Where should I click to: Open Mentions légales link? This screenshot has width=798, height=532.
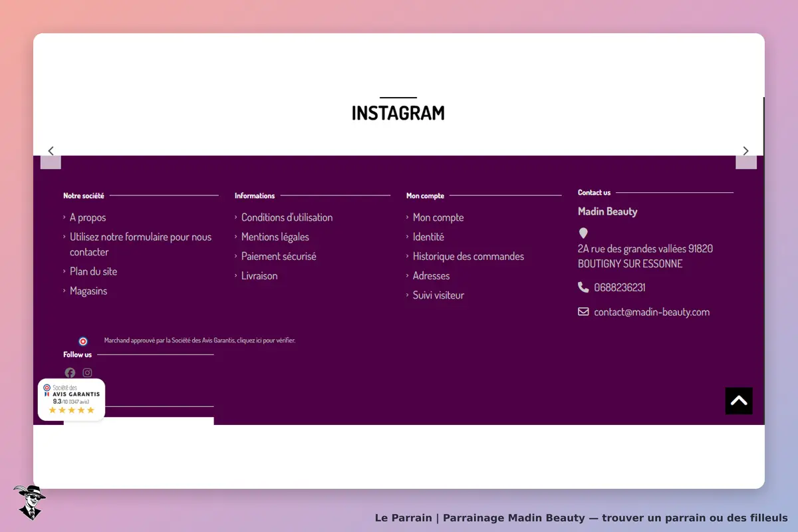click(275, 237)
